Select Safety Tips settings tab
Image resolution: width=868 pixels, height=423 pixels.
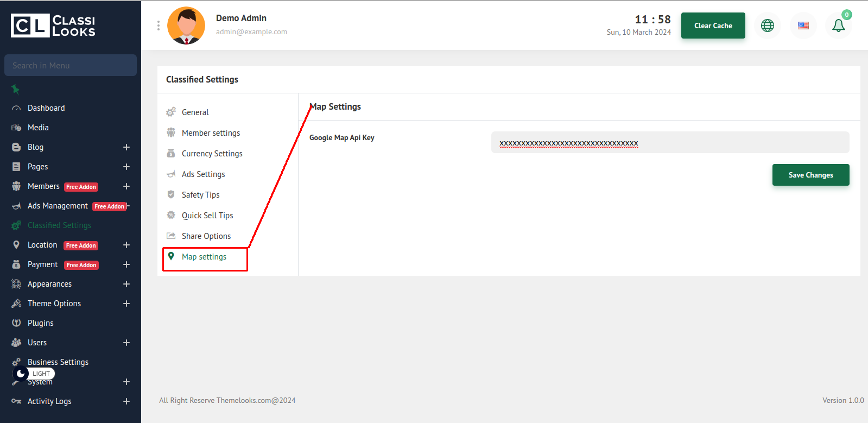coord(200,195)
